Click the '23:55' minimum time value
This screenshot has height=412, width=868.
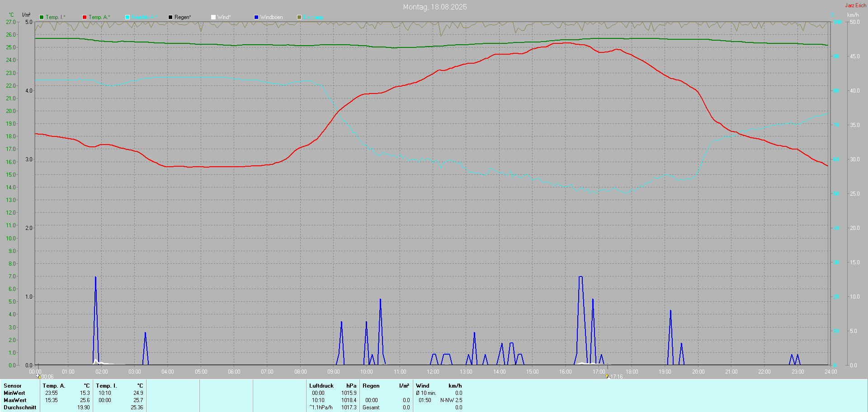coord(52,393)
